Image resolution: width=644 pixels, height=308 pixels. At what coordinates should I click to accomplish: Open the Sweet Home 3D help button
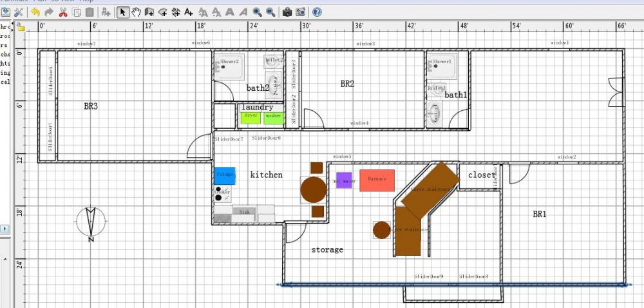pyautogui.click(x=317, y=12)
